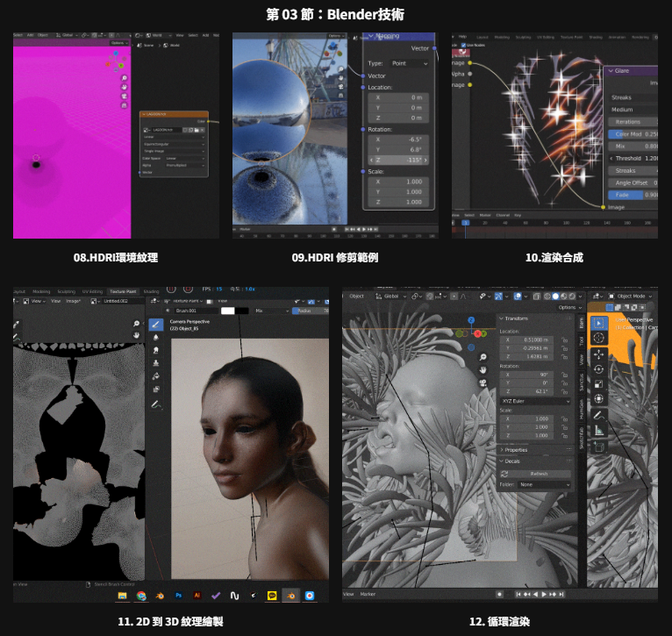672x636 pixels.
Task: Open the Folder None dropdown in Decals
Action: pyautogui.click(x=545, y=485)
